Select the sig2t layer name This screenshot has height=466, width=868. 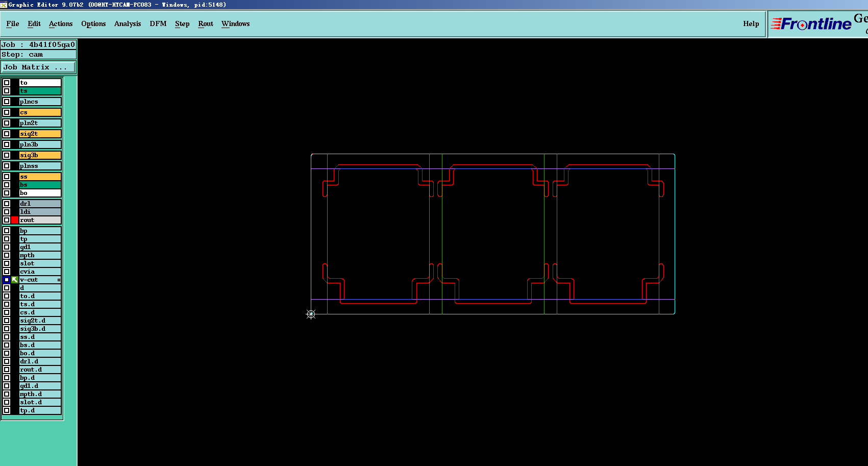pos(40,134)
